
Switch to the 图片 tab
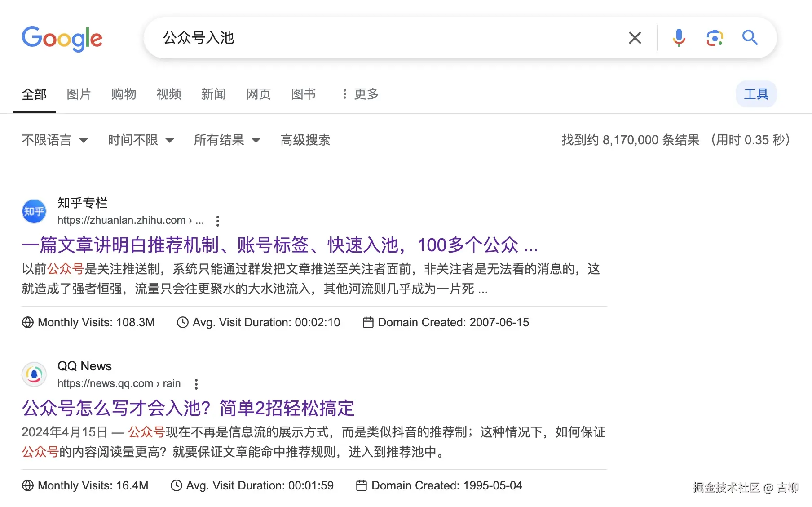pyautogui.click(x=79, y=94)
